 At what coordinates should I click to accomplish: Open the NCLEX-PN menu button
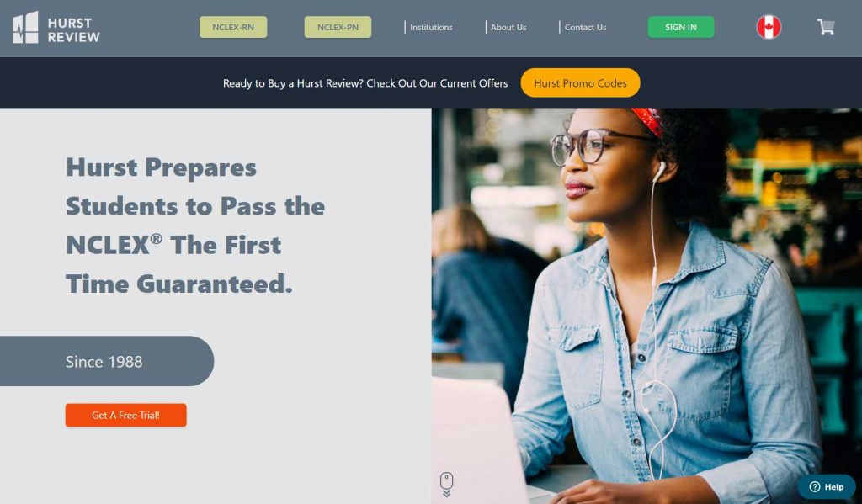[x=338, y=27]
